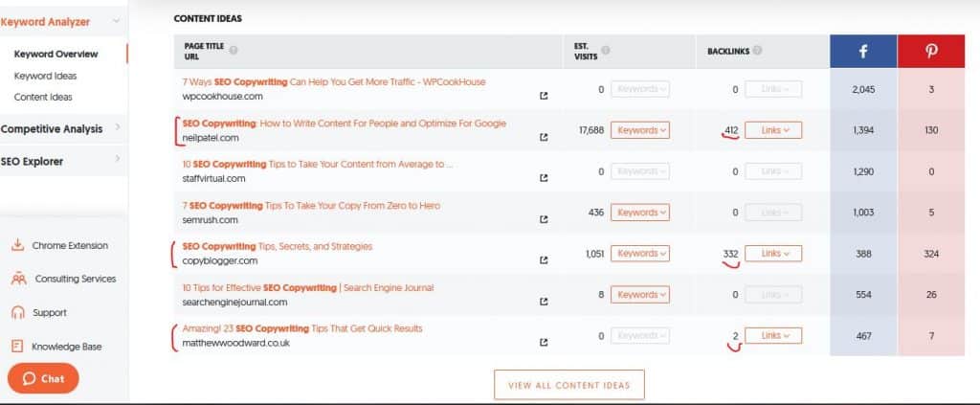Go to Content Ideas sidebar item

43,97
